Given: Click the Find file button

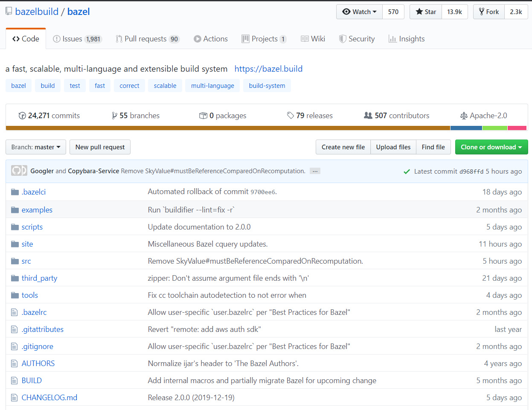Looking at the screenshot, I should pyautogui.click(x=433, y=147).
